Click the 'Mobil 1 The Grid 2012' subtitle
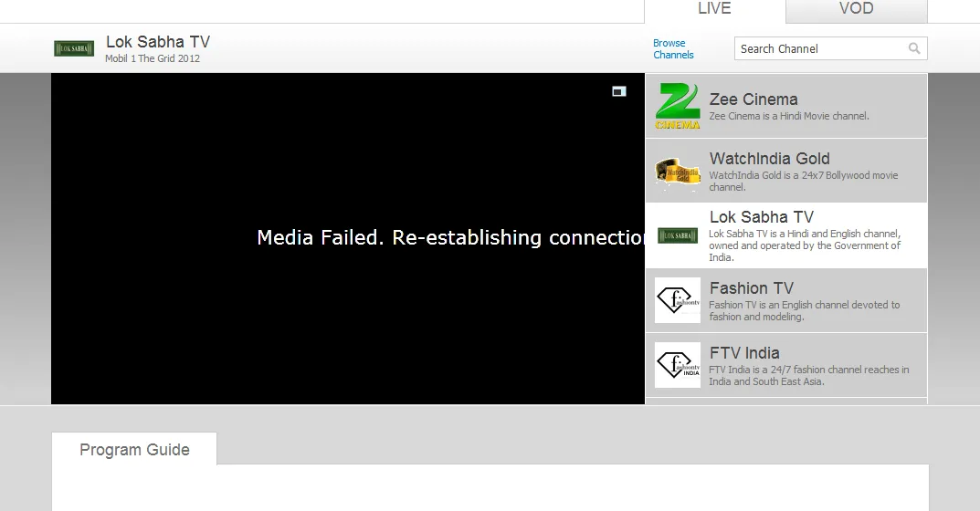980x511 pixels. [153, 58]
